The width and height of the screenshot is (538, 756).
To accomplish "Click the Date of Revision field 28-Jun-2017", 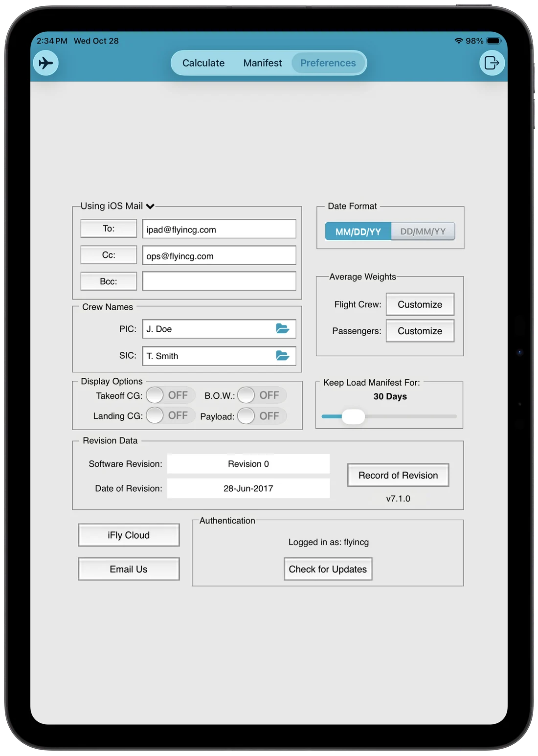I will click(248, 488).
